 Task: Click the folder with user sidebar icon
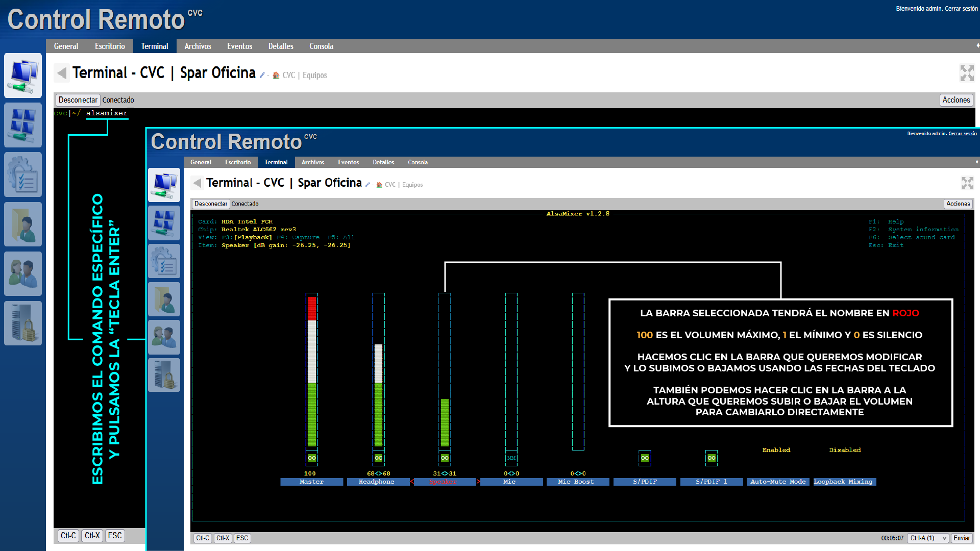[23, 224]
